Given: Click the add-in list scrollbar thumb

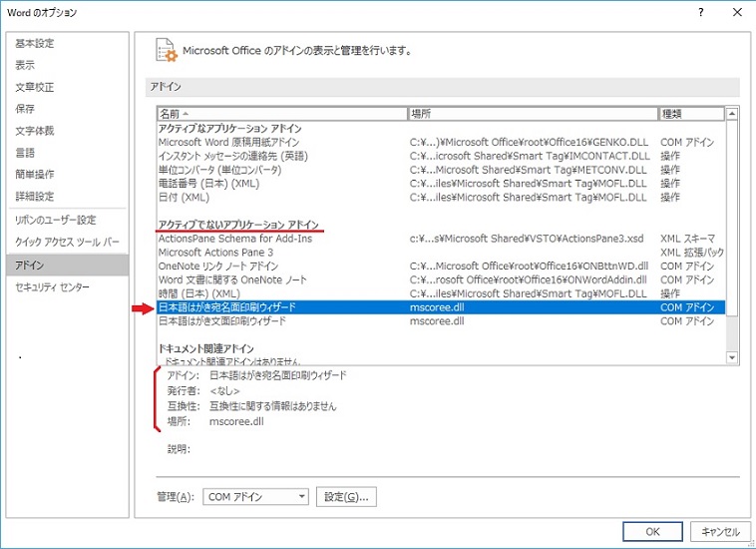Looking at the screenshot, I should click(732, 218).
